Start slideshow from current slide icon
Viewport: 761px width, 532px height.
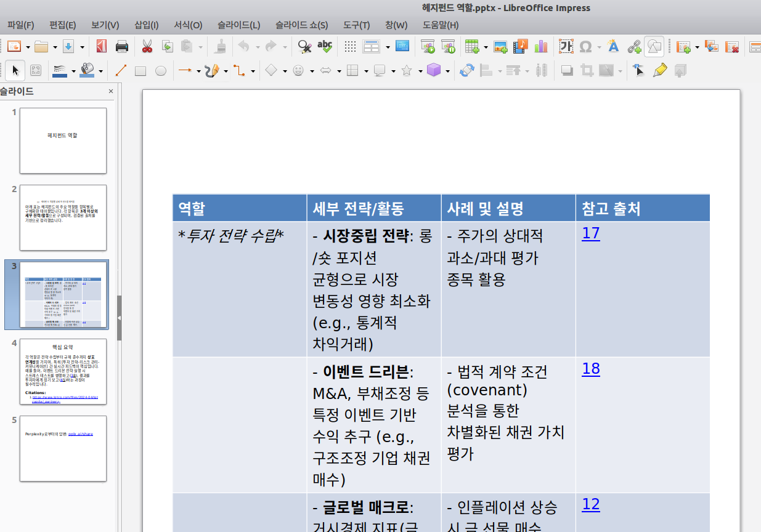click(448, 46)
